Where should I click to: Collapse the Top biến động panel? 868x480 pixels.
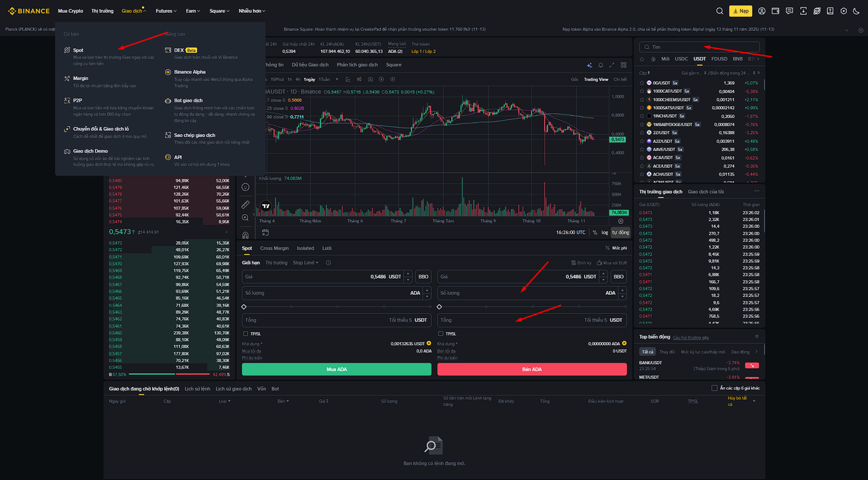(757, 336)
